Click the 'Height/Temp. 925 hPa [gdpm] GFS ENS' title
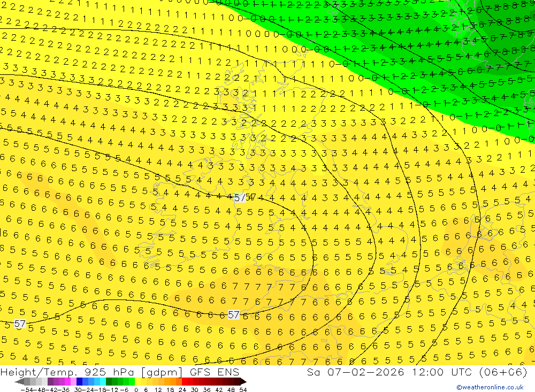535x392 pixels. (120, 372)
